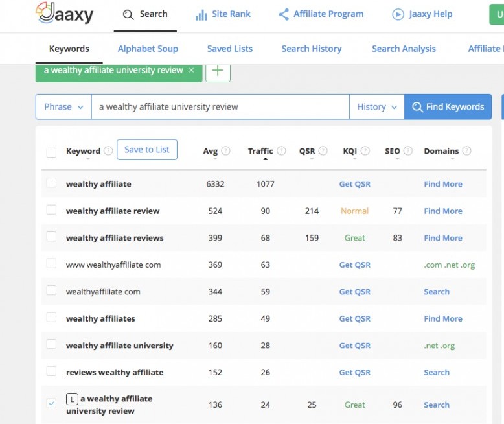504x424 pixels.
Task: Check the 'wealthy affiliates' row checkbox
Action: click(x=51, y=317)
